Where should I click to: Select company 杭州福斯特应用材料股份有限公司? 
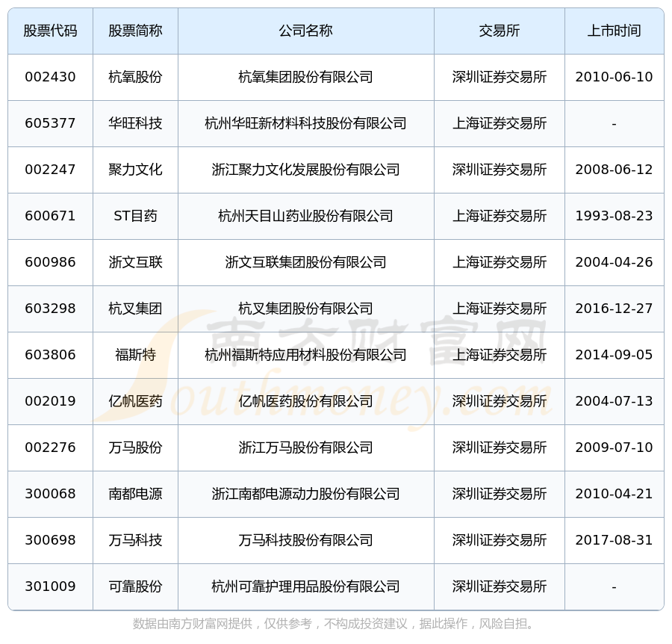coord(306,355)
